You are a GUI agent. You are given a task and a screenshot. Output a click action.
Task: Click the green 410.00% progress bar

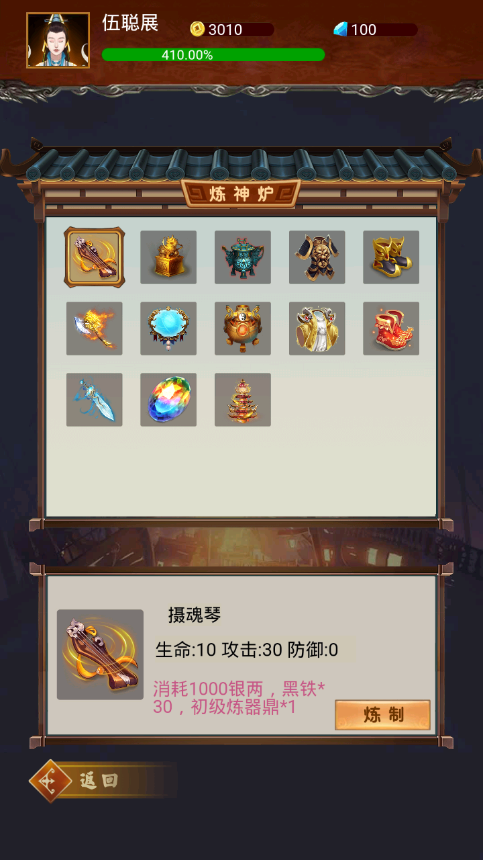(x=213, y=55)
